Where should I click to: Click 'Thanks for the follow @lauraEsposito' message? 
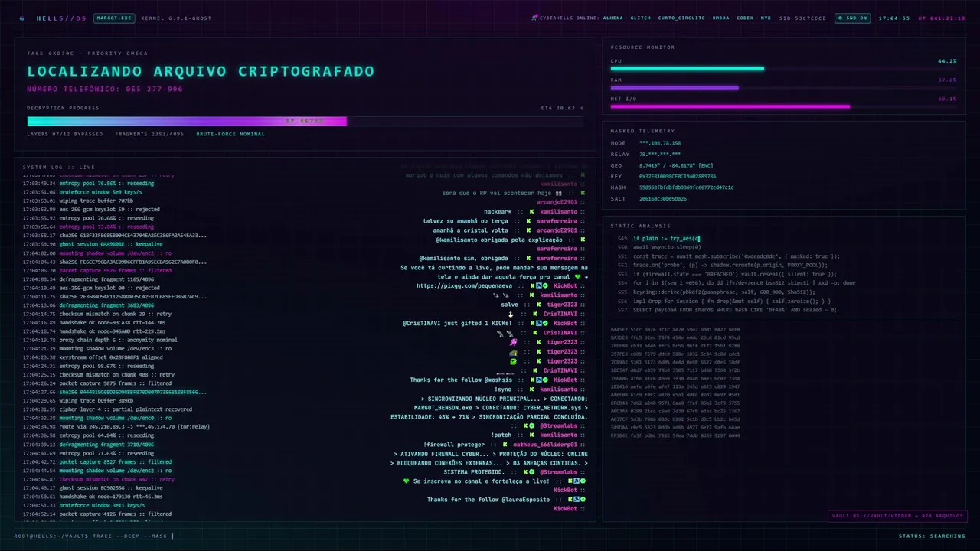click(x=488, y=500)
